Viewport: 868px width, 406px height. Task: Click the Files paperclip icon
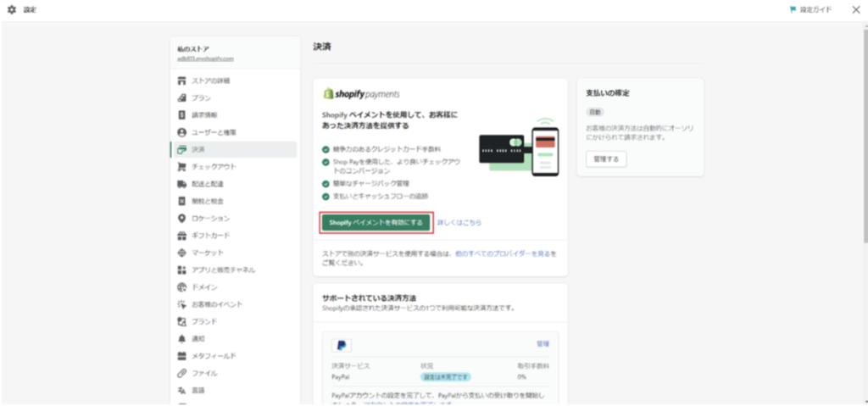[x=181, y=373]
